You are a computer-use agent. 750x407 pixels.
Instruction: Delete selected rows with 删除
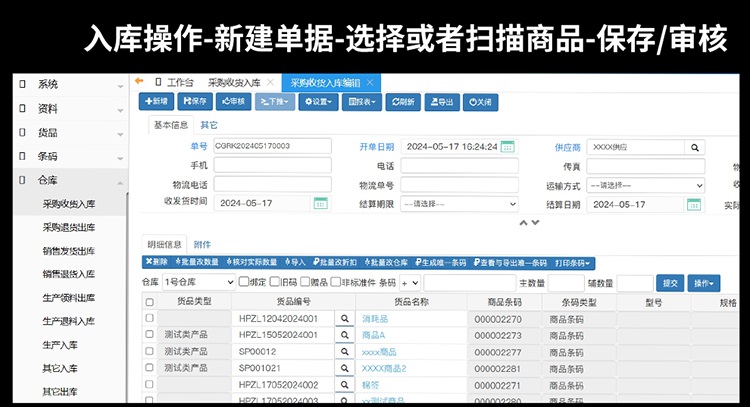157,262
